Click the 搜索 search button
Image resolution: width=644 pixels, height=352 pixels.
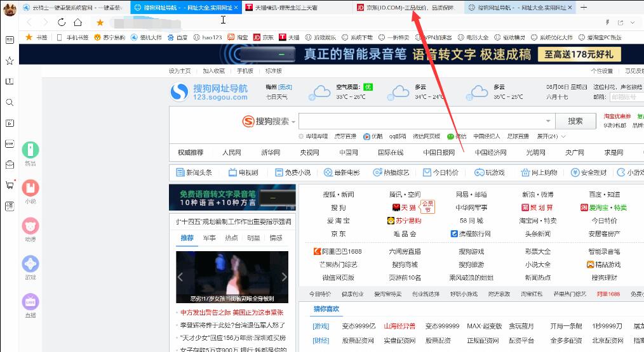575,121
